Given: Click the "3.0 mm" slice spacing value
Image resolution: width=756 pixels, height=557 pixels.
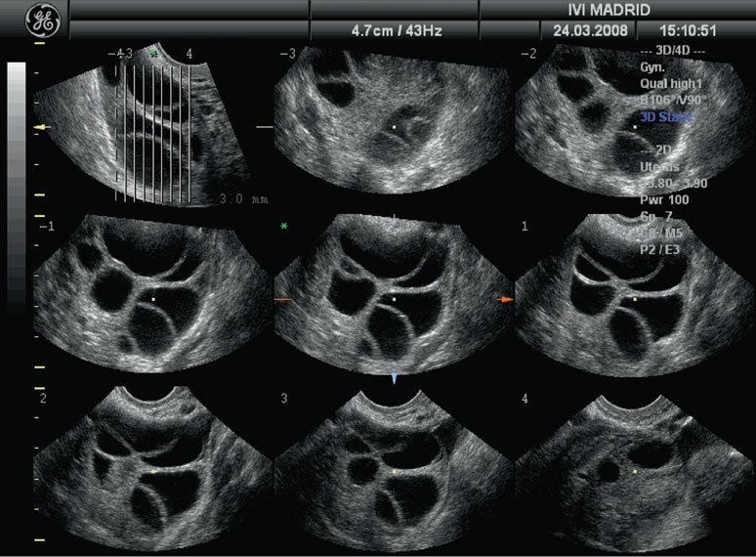Looking at the screenshot, I should [243, 198].
